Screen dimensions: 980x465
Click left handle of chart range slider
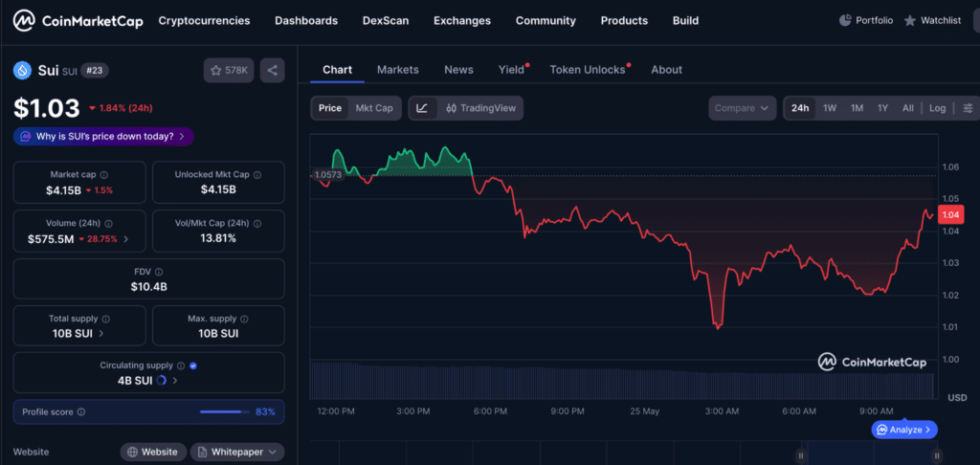click(x=801, y=455)
